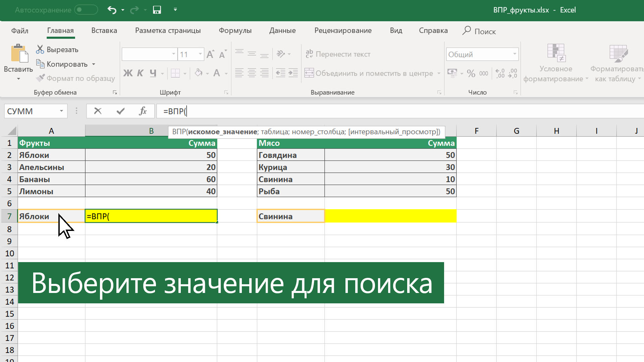The image size is (644, 362).
Task: Click the fill color bucket icon
Action: coord(199,73)
